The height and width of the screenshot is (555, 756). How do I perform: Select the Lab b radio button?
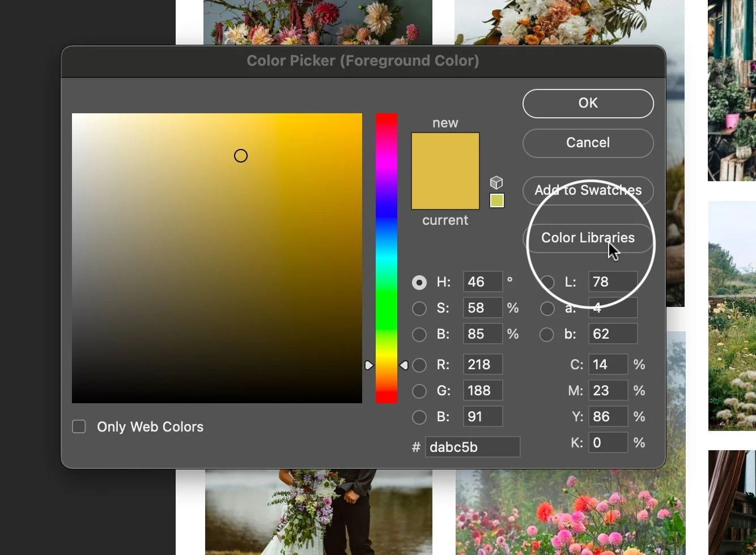(547, 334)
